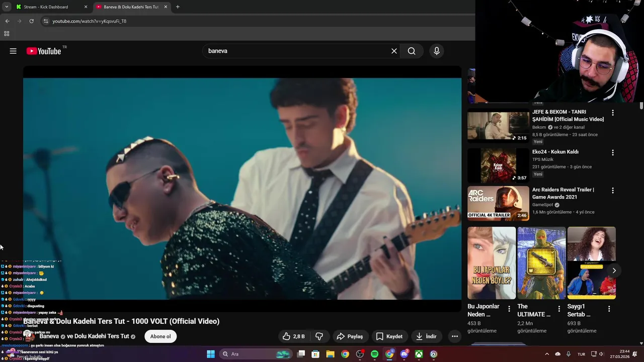Screen dimensions: 644x362
Task: Pause the Baneva music video player
Action: (242, 189)
